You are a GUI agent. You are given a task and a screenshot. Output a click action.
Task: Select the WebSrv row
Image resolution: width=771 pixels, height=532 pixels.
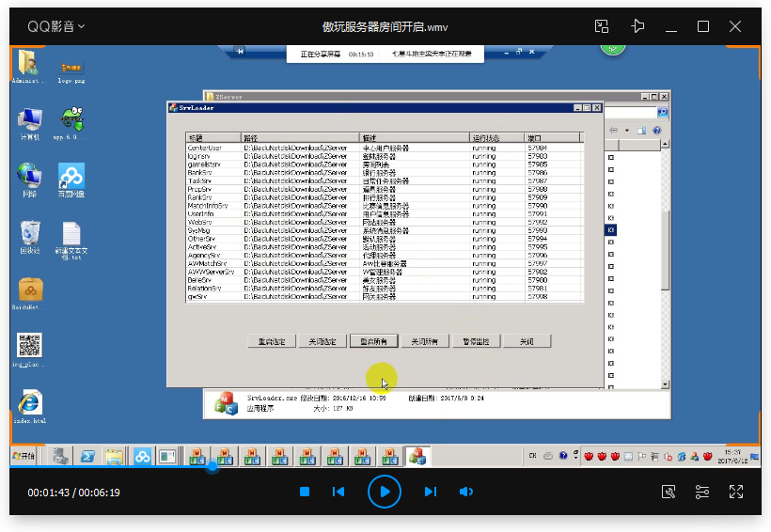point(384,222)
